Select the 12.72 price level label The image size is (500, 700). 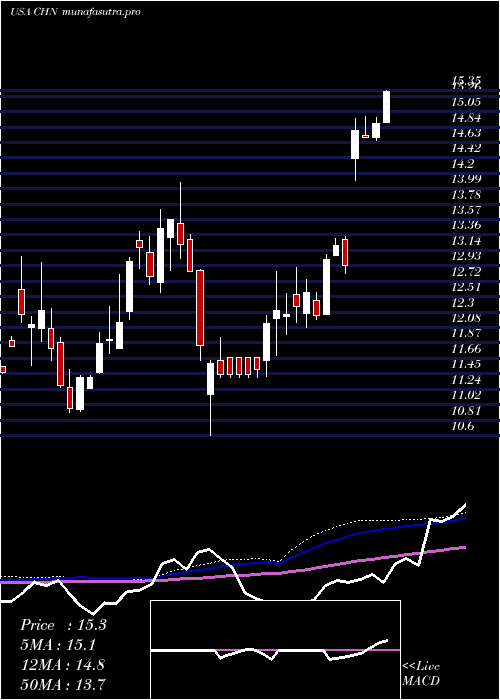(x=466, y=272)
